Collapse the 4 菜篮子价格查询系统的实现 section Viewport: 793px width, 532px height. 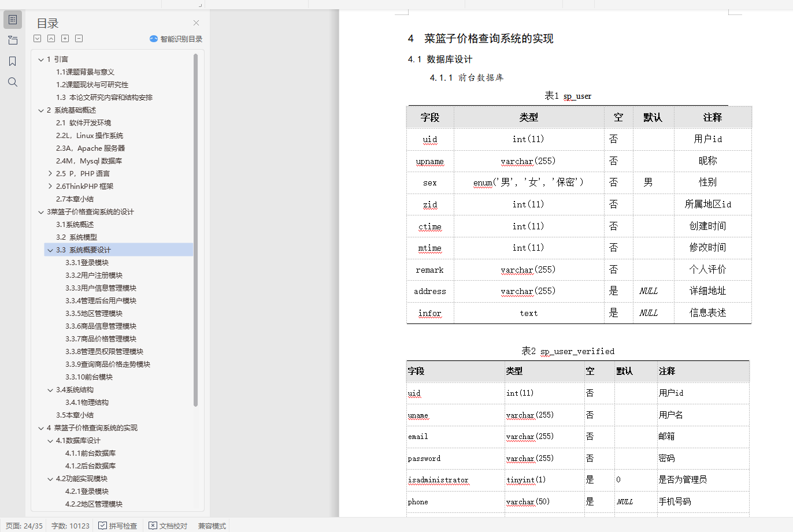point(41,428)
